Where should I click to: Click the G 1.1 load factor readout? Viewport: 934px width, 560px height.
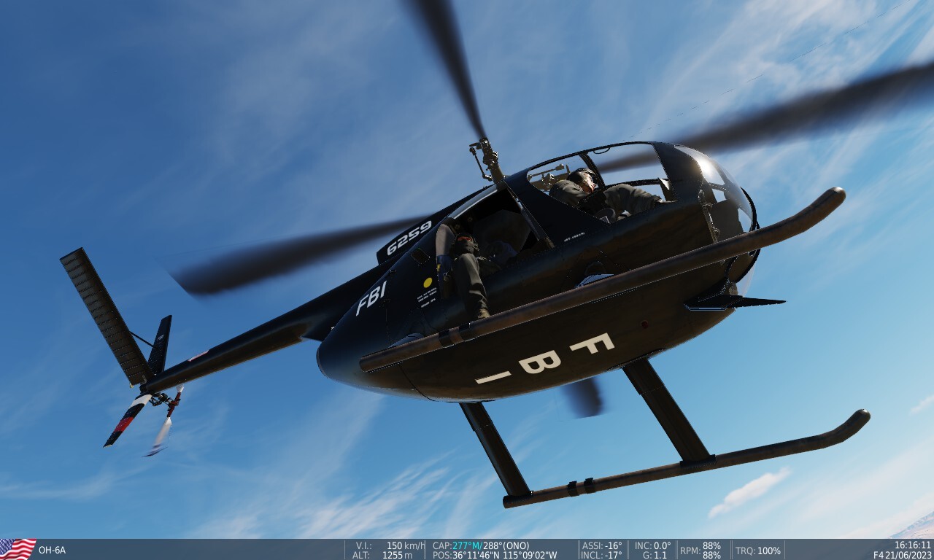[x=659, y=555]
